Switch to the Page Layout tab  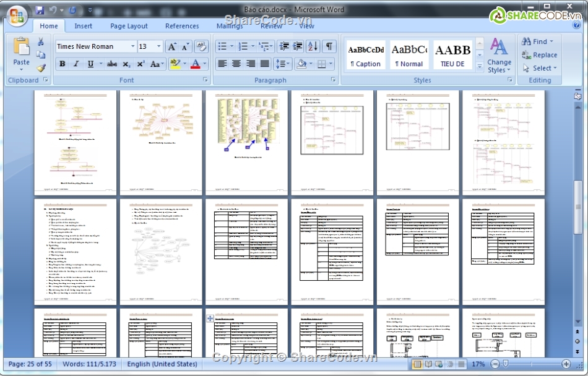click(129, 26)
